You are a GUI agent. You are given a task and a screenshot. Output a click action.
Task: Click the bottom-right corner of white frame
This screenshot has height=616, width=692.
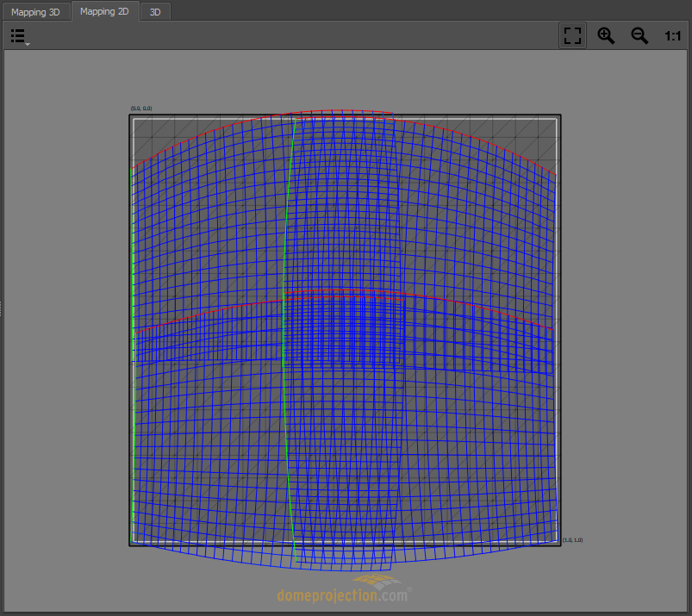click(557, 541)
